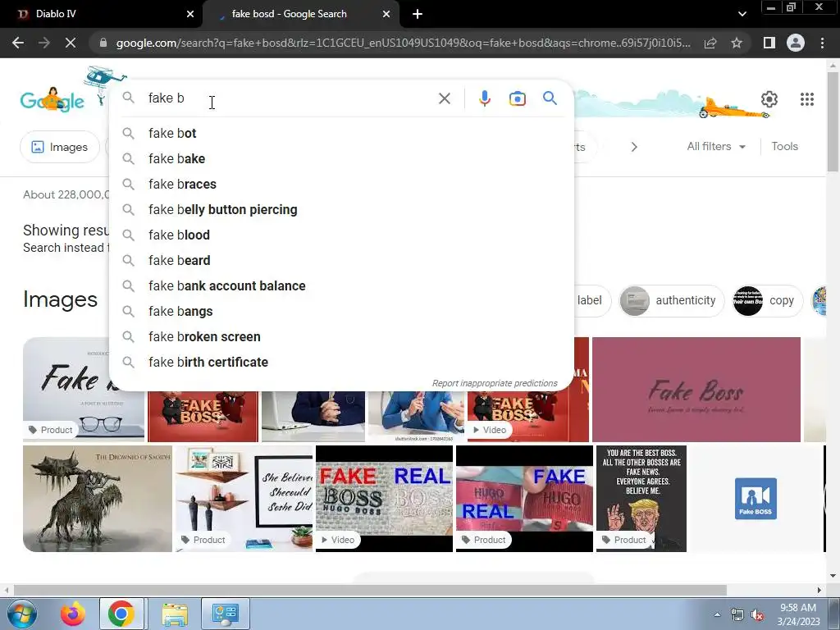Open search by image camera icon
Image resolution: width=840 pixels, height=630 pixels.
click(517, 98)
